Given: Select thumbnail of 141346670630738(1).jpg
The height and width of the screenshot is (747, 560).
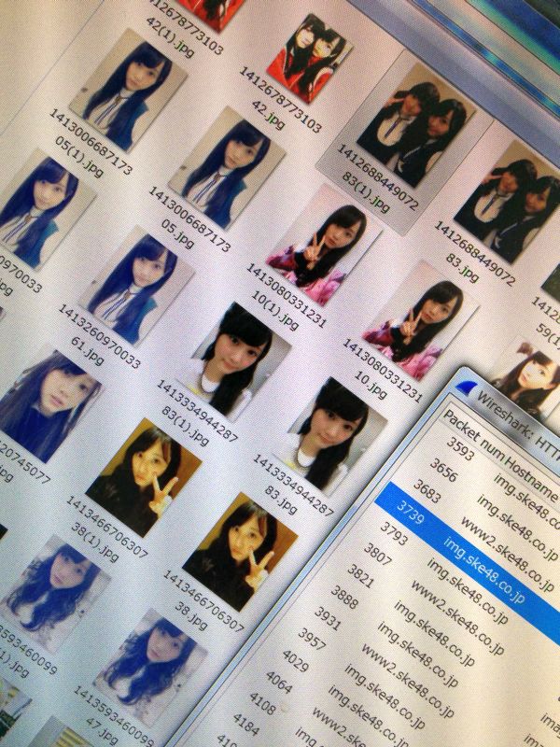Looking at the screenshot, I should point(144,478).
